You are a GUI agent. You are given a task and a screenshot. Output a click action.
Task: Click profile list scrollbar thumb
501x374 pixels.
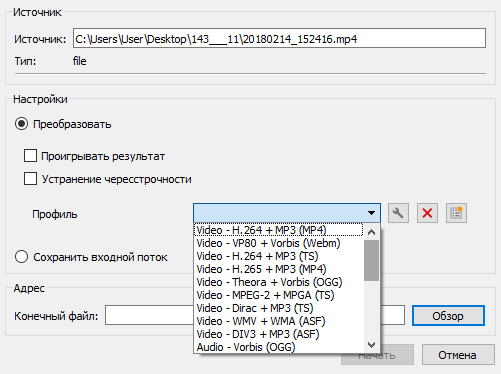[x=371, y=261]
